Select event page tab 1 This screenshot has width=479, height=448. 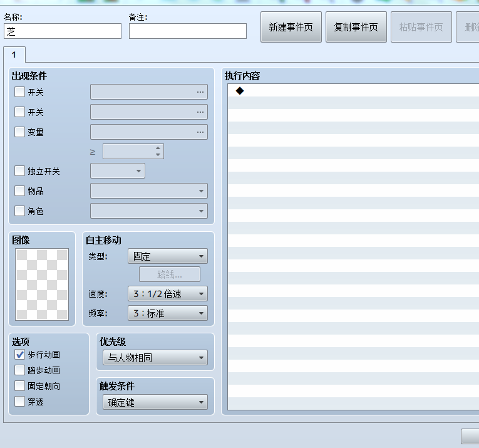[x=14, y=55]
